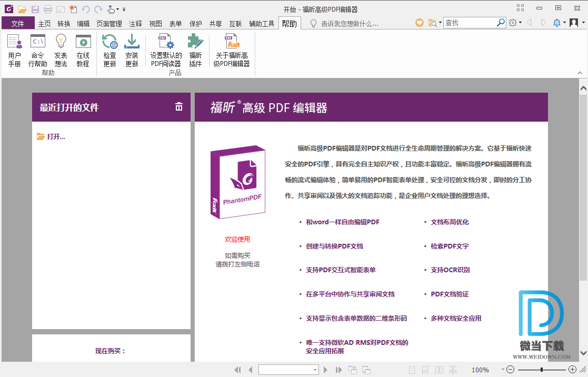Click the magnifier icon in the 查找 box
The image size is (588, 377).
[x=501, y=23]
